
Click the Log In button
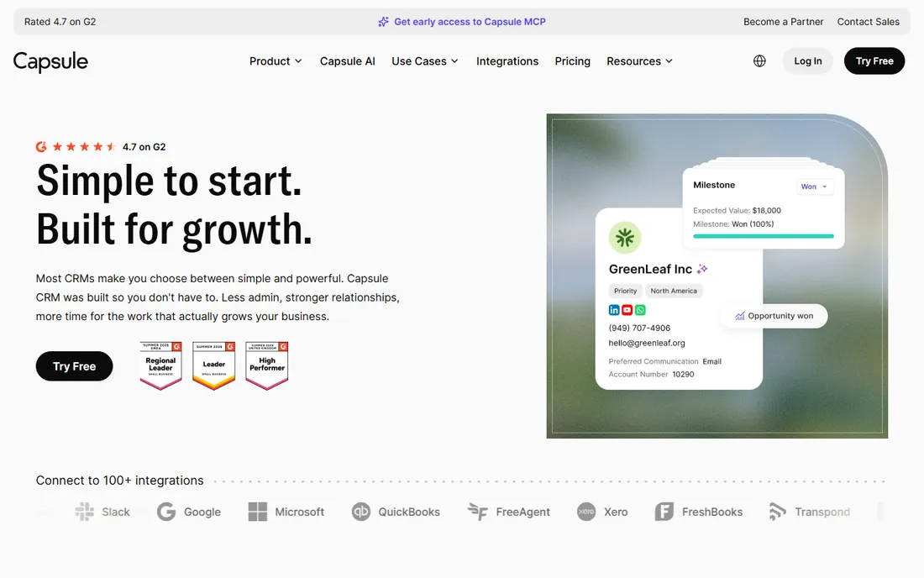pyautogui.click(x=808, y=60)
